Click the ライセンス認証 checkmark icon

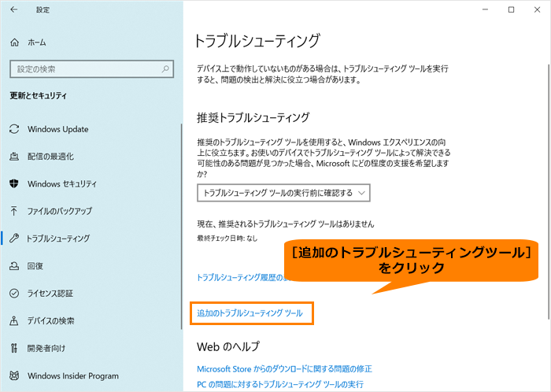pos(14,294)
